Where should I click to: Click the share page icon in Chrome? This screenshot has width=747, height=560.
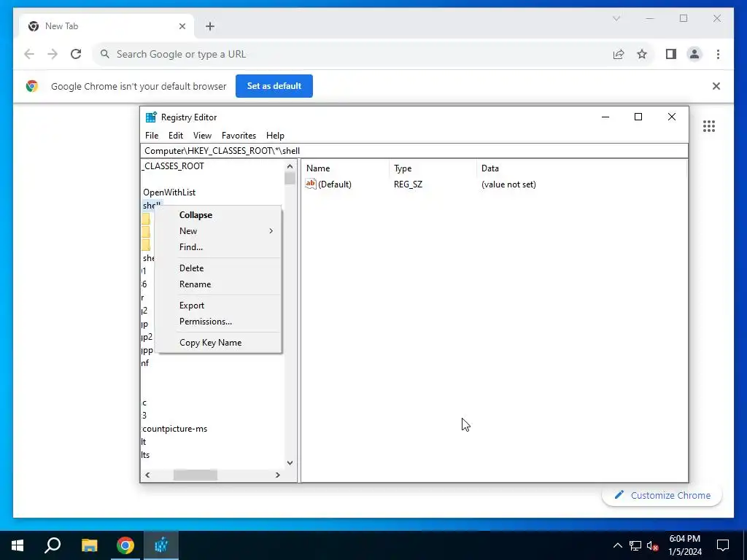(x=619, y=54)
